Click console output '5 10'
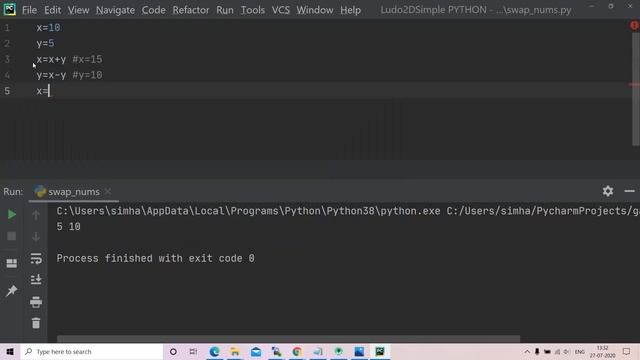 click(69, 227)
